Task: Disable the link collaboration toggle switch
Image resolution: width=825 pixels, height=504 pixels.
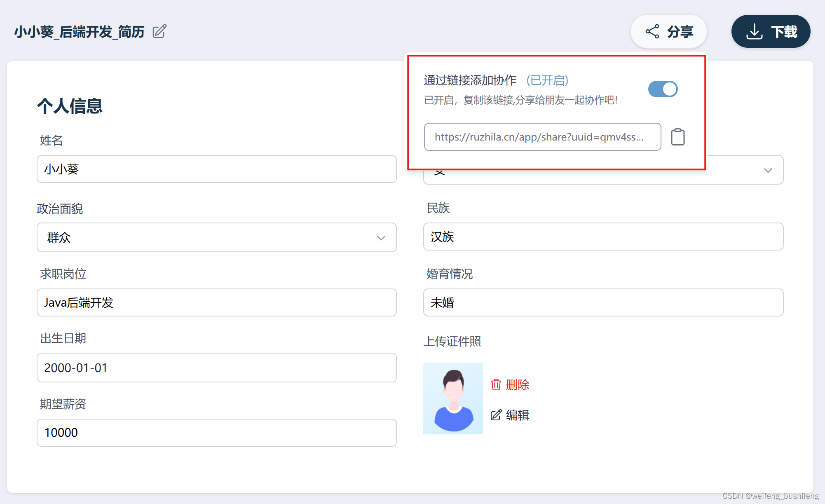Action: (663, 89)
